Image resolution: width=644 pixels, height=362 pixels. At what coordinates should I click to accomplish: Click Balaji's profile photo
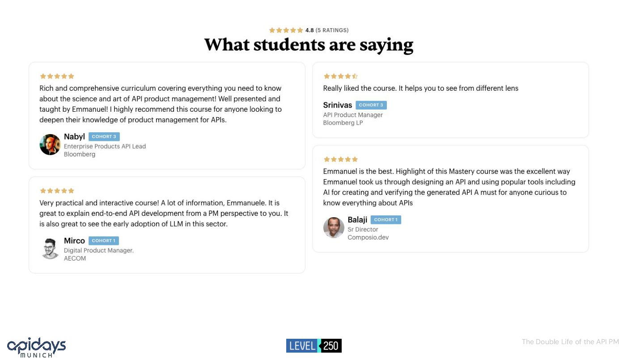point(334,227)
